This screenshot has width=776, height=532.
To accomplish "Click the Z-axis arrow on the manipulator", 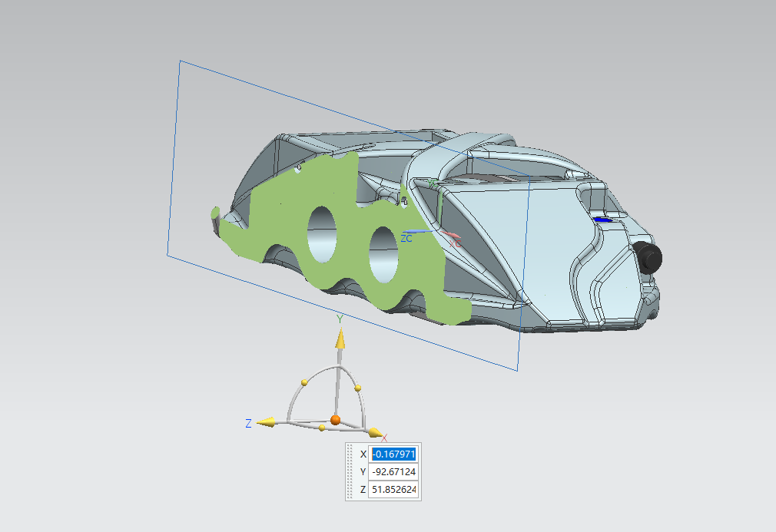I will (x=267, y=421).
